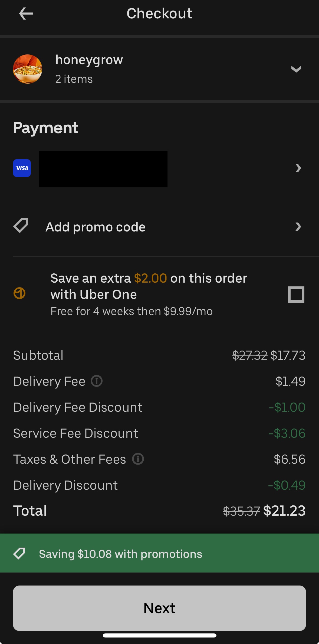Screen dimensions: 319x644
Task: Enable the Uber One savings checkbox
Action: pos(296,294)
